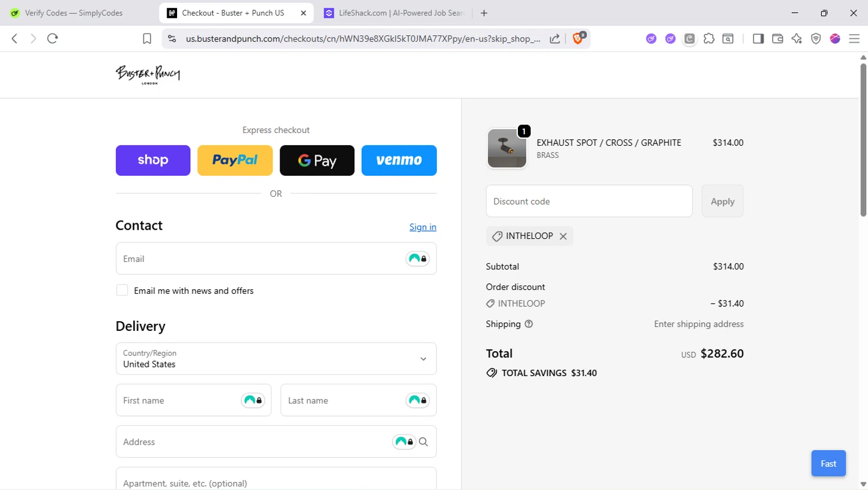
Task: Click the search magnifier in Address field
Action: pos(424,442)
